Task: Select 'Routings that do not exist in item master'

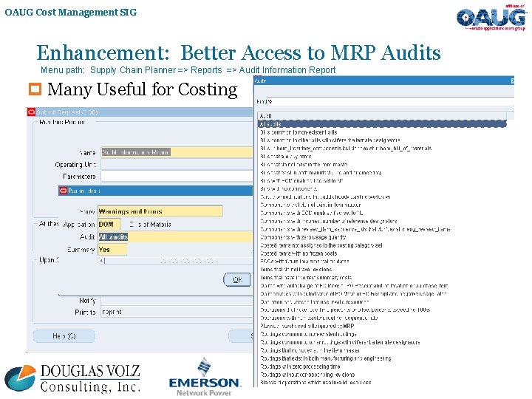Action: (310, 350)
